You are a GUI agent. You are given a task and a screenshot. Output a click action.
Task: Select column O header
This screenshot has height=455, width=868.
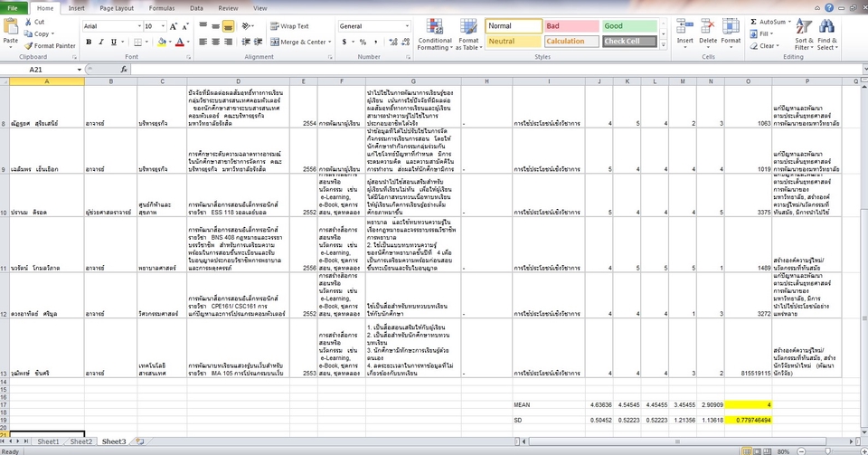click(748, 81)
